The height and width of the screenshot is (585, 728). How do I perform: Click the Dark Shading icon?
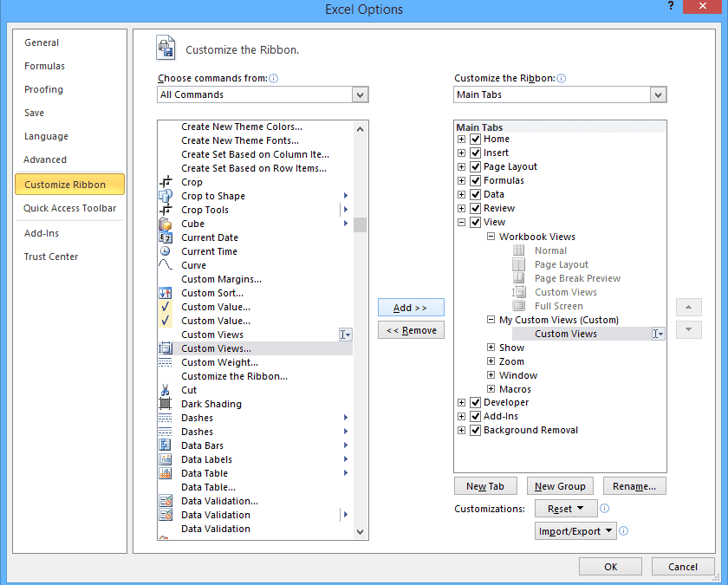[166, 404]
